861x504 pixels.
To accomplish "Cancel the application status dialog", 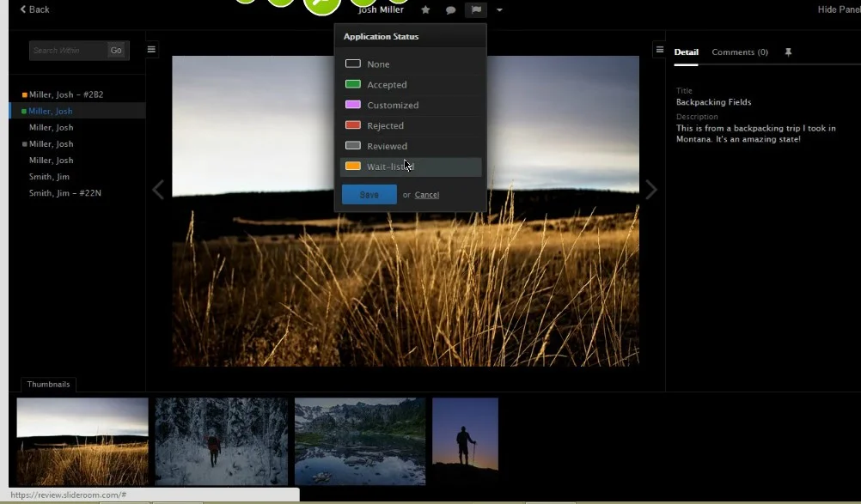I will 427,195.
